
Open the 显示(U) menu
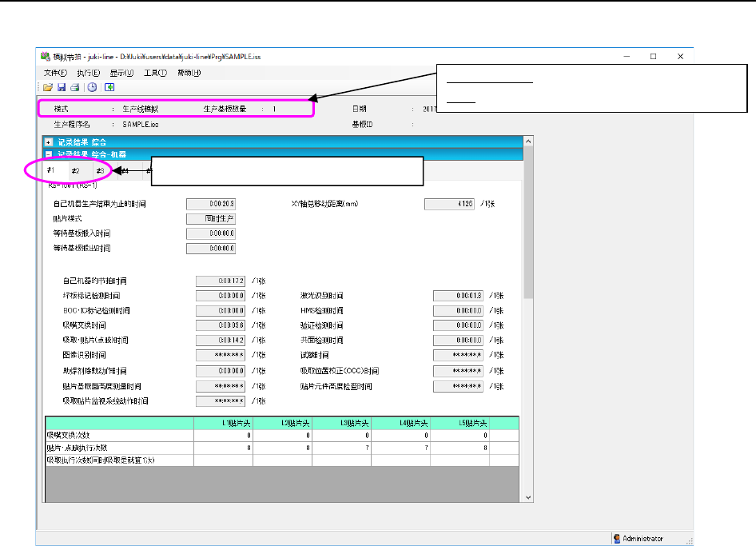click(121, 73)
